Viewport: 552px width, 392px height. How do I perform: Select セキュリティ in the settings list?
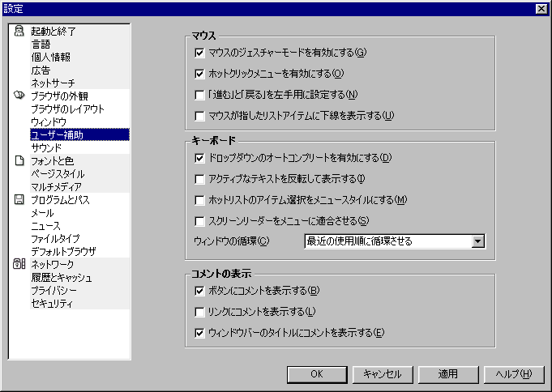tap(79, 303)
